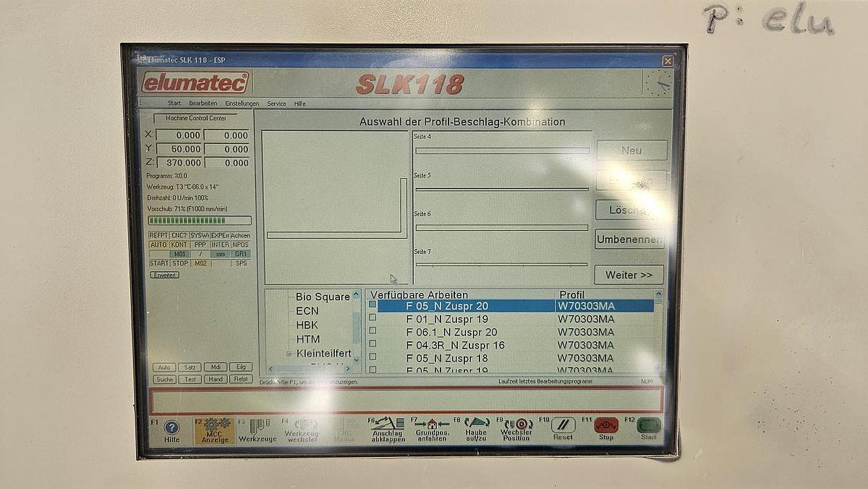Select Bio Square in the tree
The image size is (868, 489).
[x=323, y=297]
